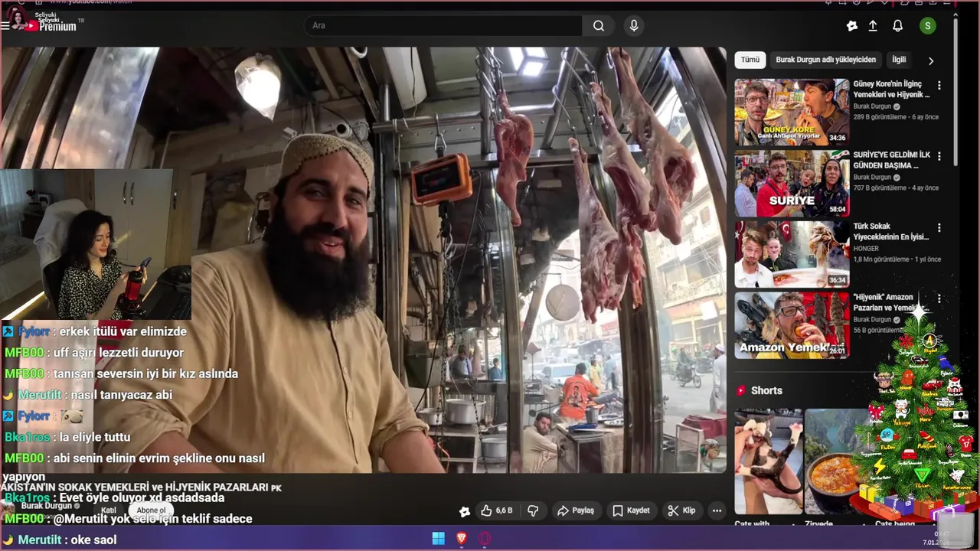This screenshot has height=551, width=980.
Task: Open Burak Durgun channel name below video
Action: [46, 506]
